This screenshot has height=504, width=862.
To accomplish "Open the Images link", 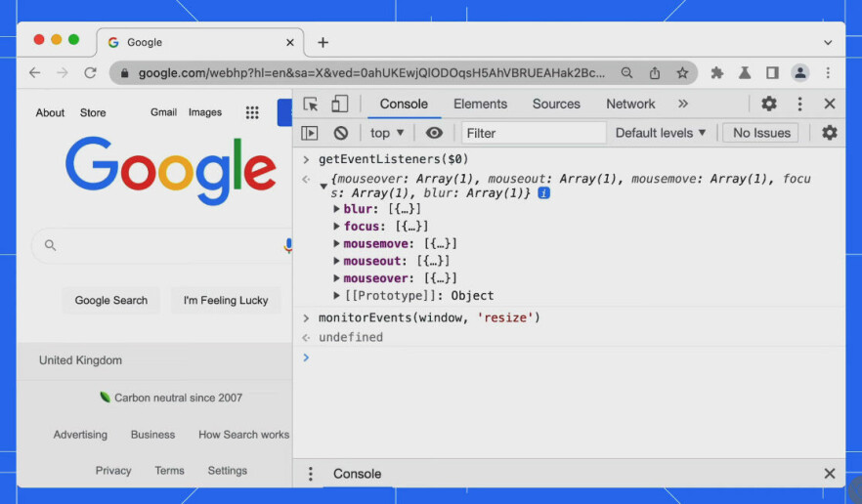I will point(205,112).
